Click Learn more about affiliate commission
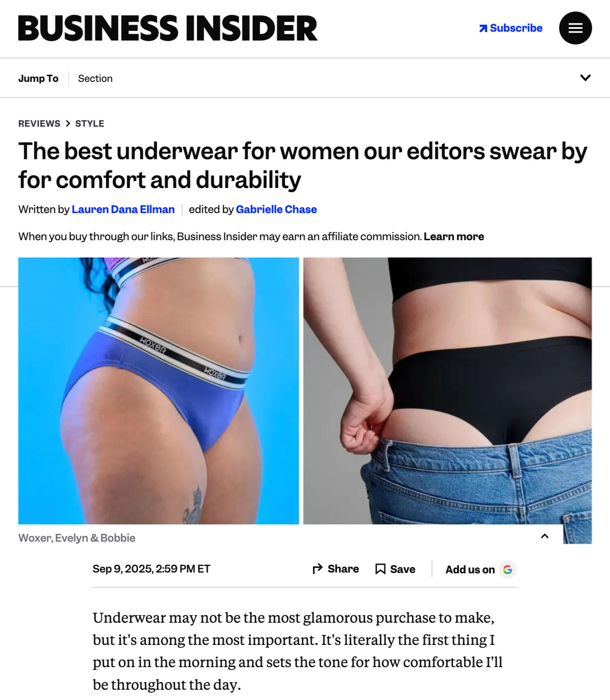Viewport: 610px width, 700px height. 454,236
